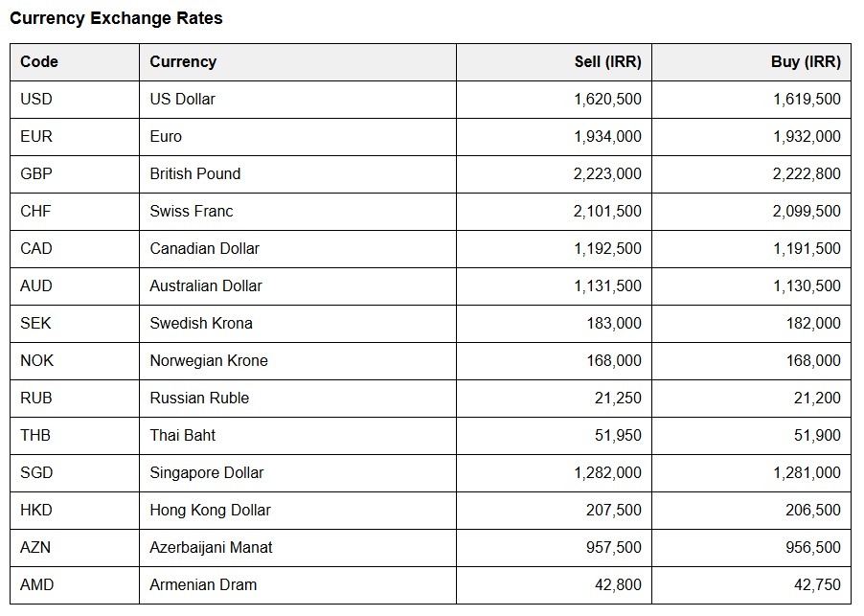The image size is (864, 616).
Task: Select Norwegian Krone buy rate 168,000
Action: coord(812,361)
